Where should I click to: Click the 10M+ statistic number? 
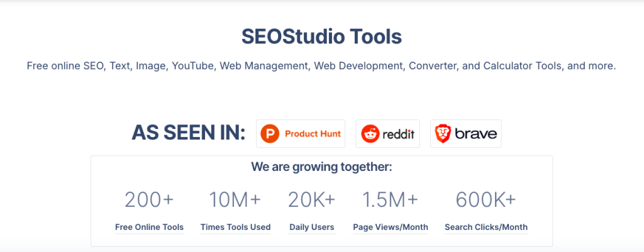pos(235,200)
